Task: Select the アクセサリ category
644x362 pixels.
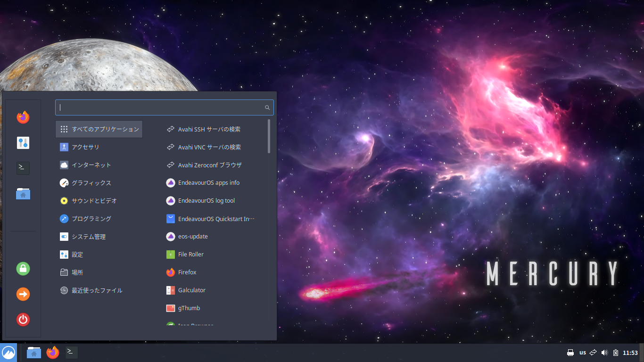Action: pyautogui.click(x=99, y=147)
